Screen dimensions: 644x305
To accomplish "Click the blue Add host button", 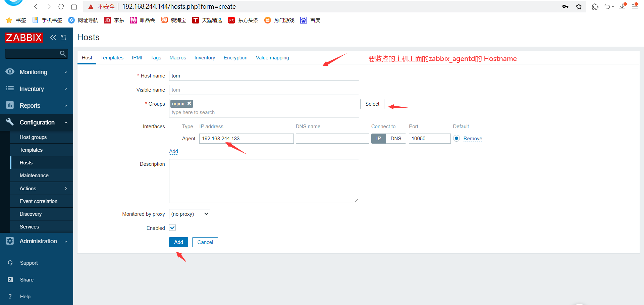I will point(178,242).
